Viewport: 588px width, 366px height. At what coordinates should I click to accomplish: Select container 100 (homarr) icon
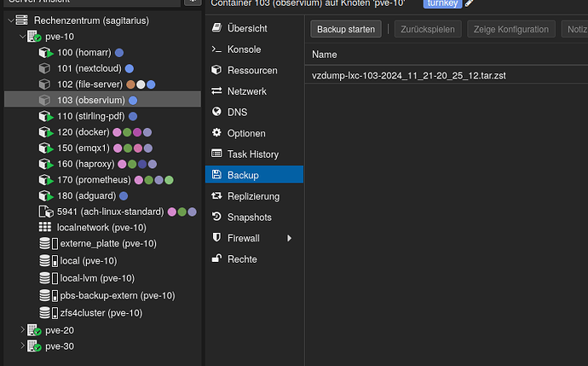tap(46, 53)
